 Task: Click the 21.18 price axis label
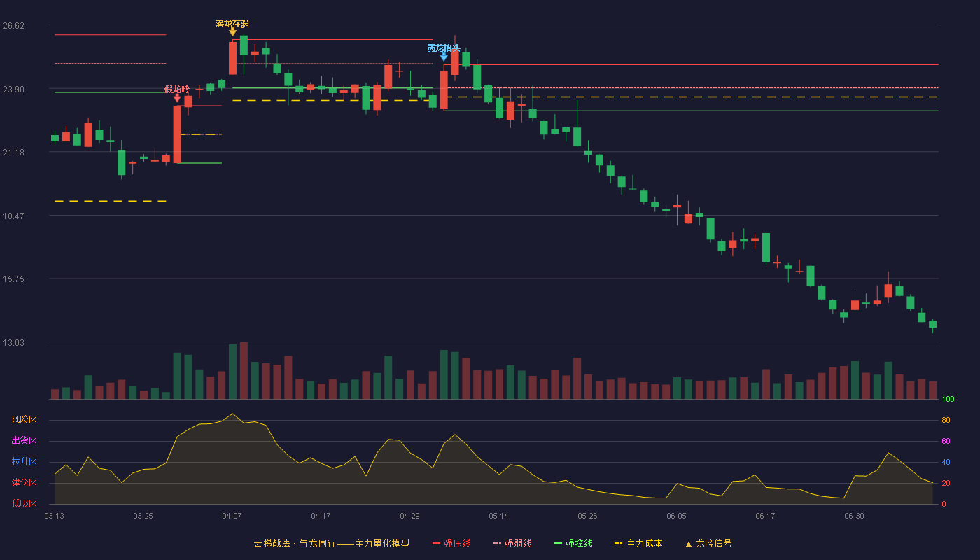click(14, 153)
